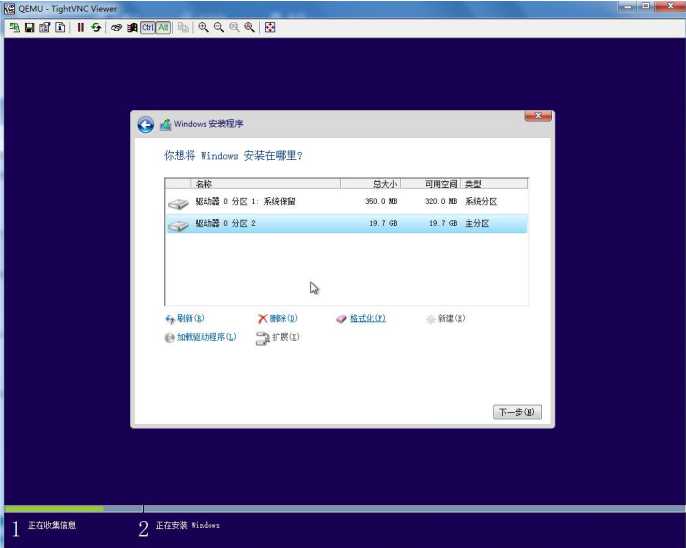686x548 pixels.
Task: Toggle the Ctrl key toolbar button
Action: click(148, 28)
